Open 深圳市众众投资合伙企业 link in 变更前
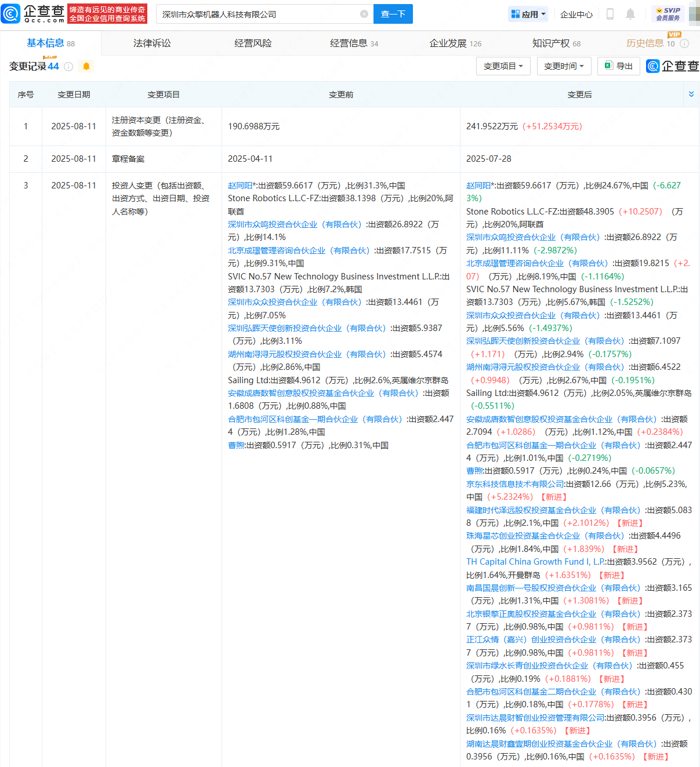The image size is (700, 767). 297,302
